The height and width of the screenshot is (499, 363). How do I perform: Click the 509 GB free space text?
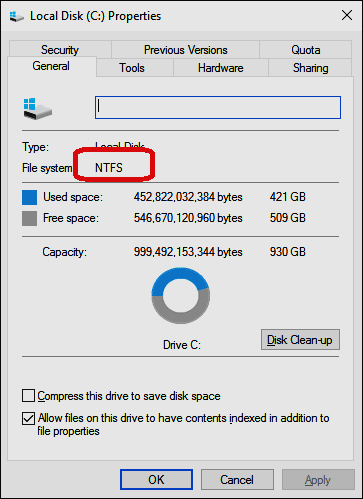coord(288,218)
